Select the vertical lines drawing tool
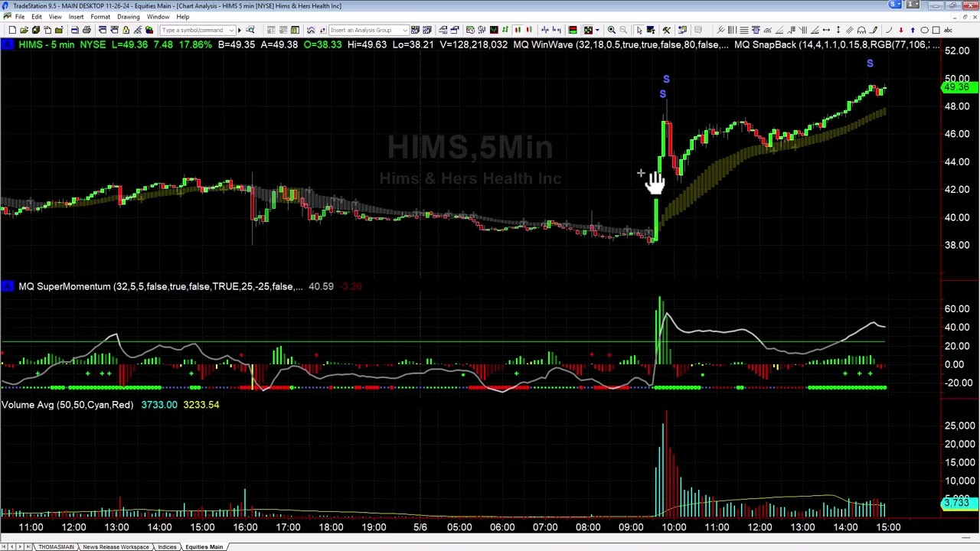Screen dimensions: 980x551 tap(732, 30)
